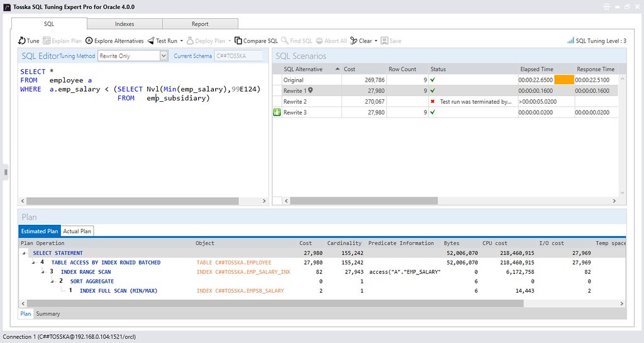Click SQL Tuning Level bars icon
This screenshot has width=644, height=343.
(x=570, y=40)
